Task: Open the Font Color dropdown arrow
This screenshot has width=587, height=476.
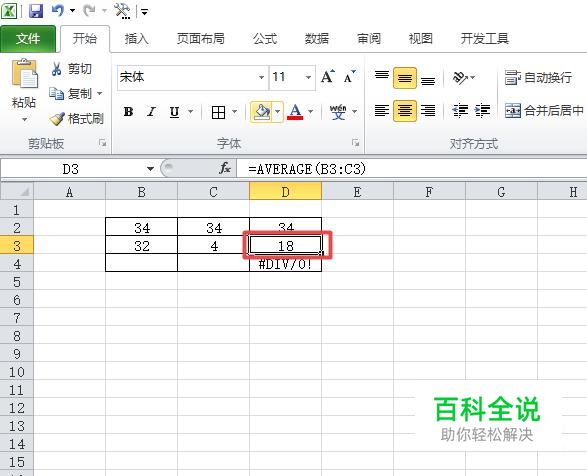Action: 310,112
